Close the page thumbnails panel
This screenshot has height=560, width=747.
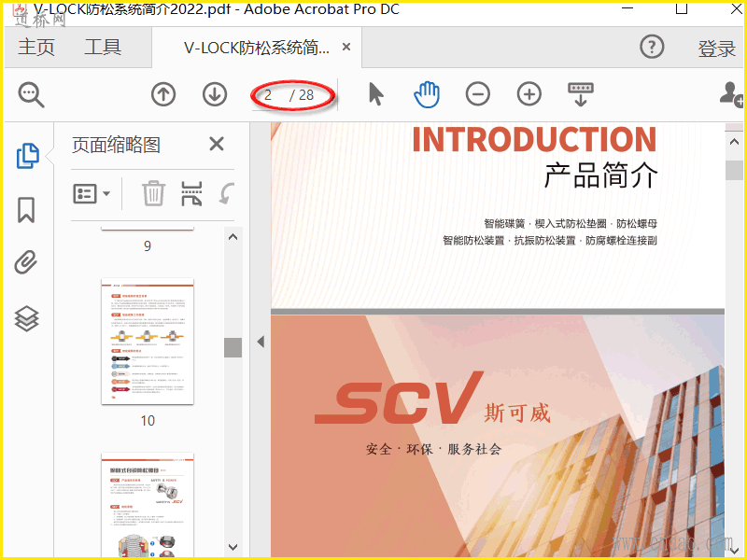[x=217, y=144]
